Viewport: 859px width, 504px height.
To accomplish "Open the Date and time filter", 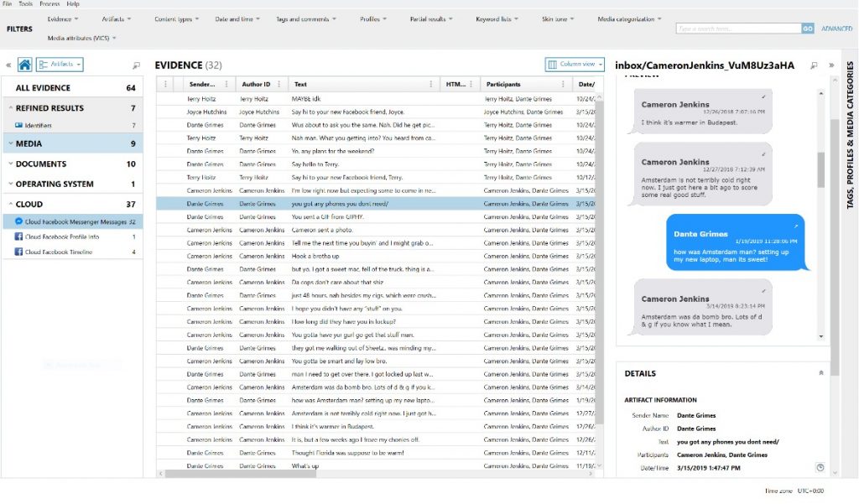I will pyautogui.click(x=237, y=19).
